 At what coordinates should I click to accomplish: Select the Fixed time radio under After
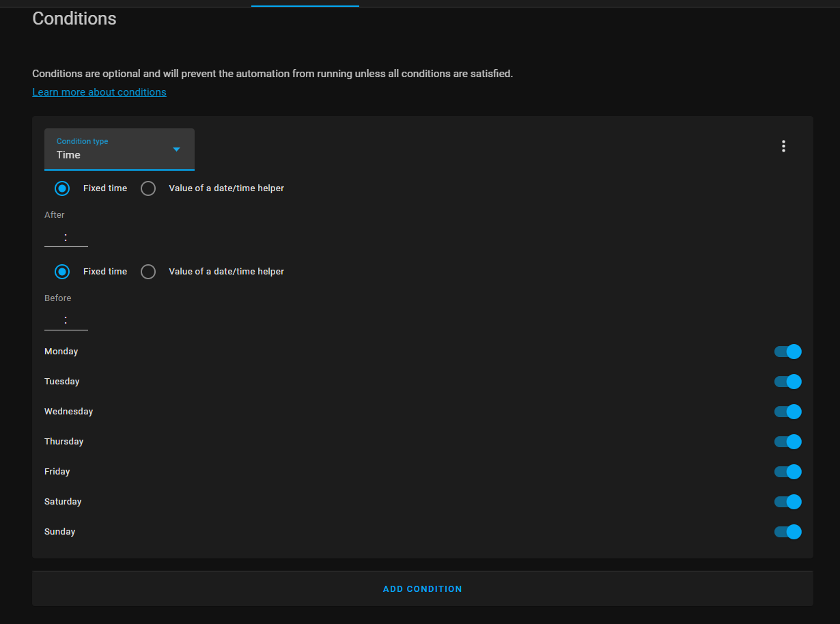(62, 188)
